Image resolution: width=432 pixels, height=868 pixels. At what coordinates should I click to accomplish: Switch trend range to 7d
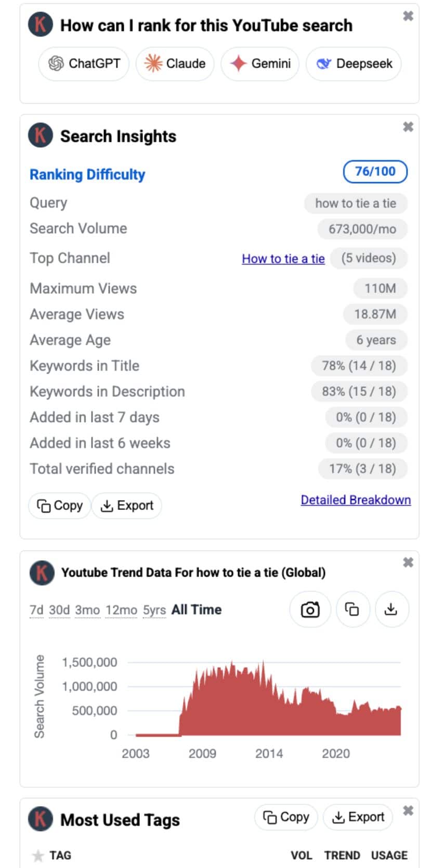tap(37, 610)
